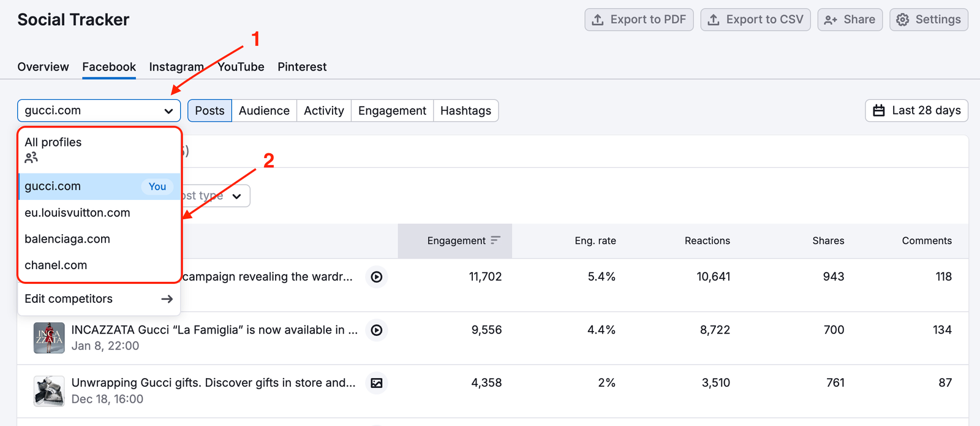Open the Unwrapping Gucci gifts thumbnail
Image resolution: width=980 pixels, height=426 pixels.
[49, 391]
